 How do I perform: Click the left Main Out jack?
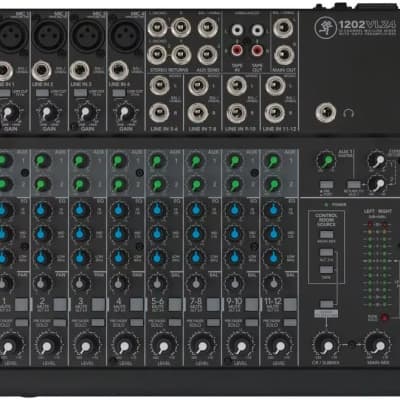pos(283,29)
